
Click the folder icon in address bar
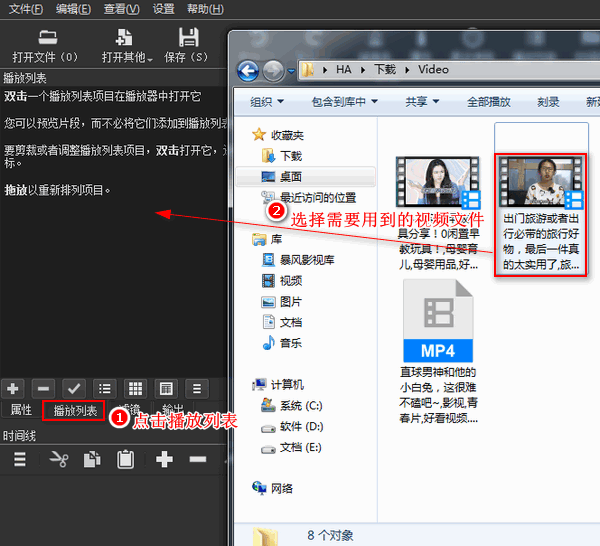coord(307,70)
